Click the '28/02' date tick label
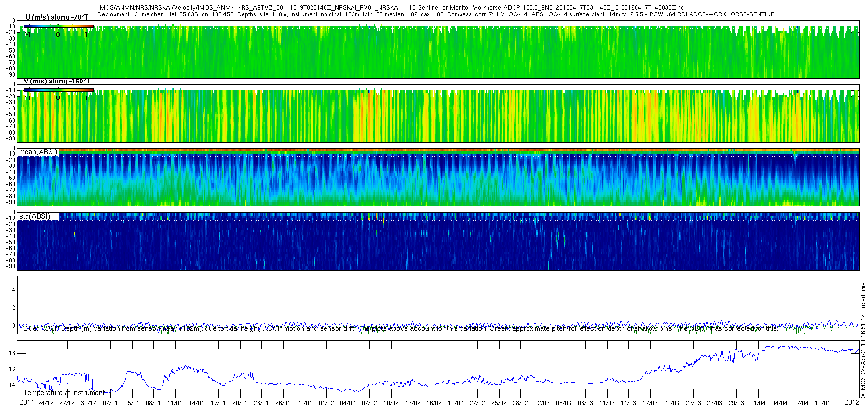Image resolution: width=868 pixels, height=410 pixels. tap(520, 403)
